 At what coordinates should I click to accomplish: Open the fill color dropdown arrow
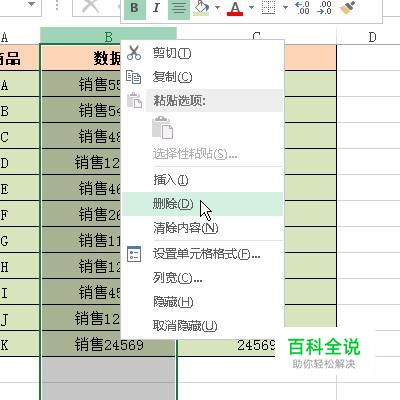tap(217, 7)
